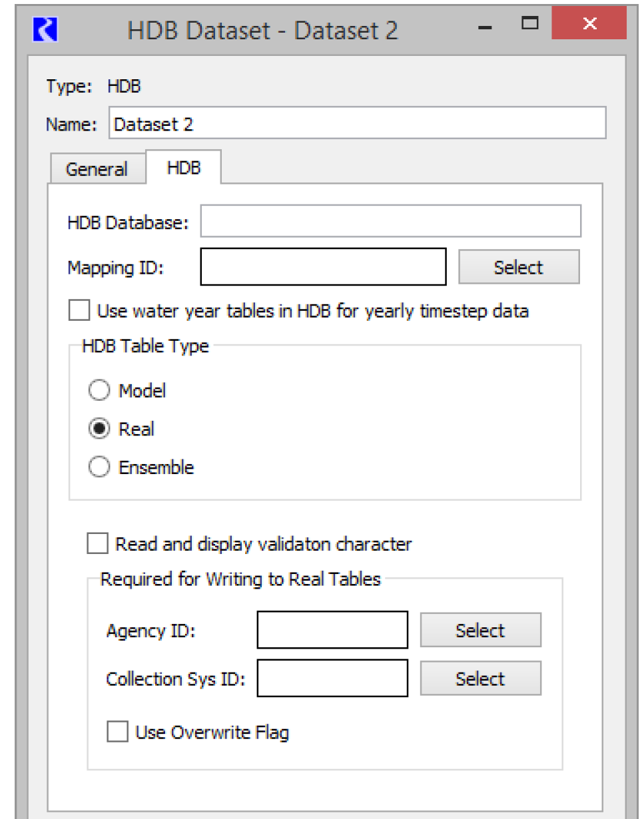Close the HDB Dataset dialog

(x=589, y=25)
